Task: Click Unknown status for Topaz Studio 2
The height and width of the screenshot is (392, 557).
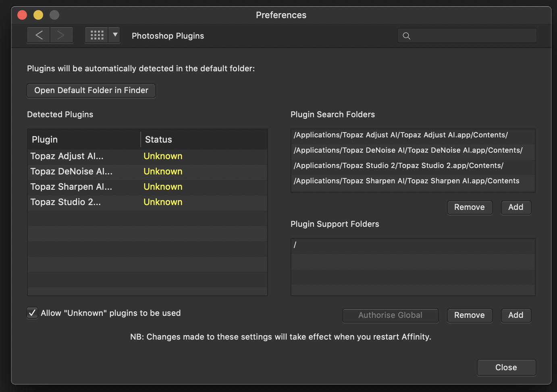Action: 163,202
